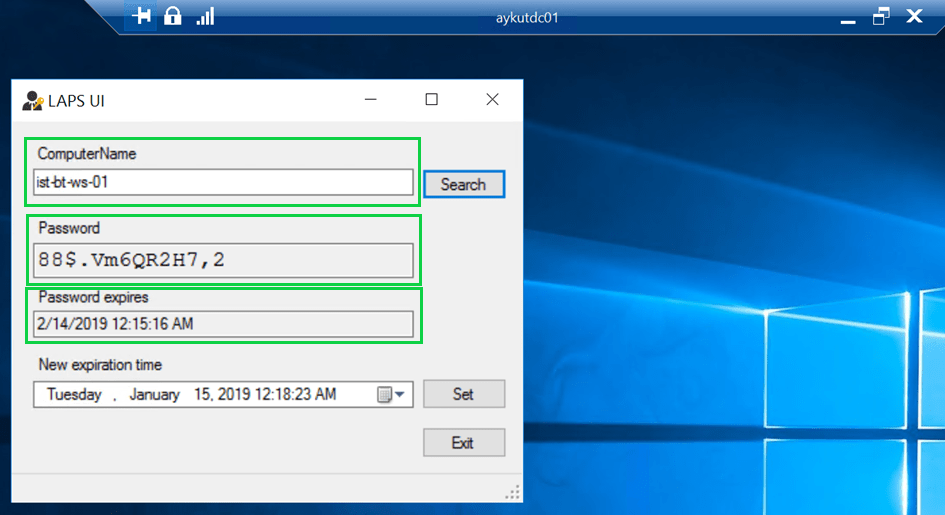The width and height of the screenshot is (945, 515).
Task: Click the pin icon in the connection bar
Action: (x=141, y=16)
